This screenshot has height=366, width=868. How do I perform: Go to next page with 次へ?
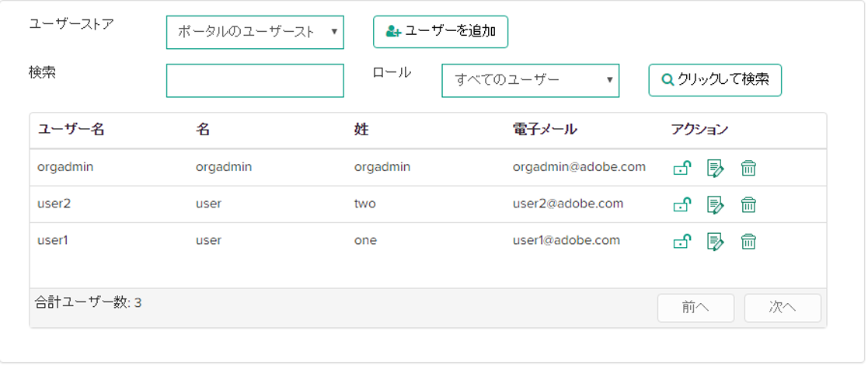(783, 308)
